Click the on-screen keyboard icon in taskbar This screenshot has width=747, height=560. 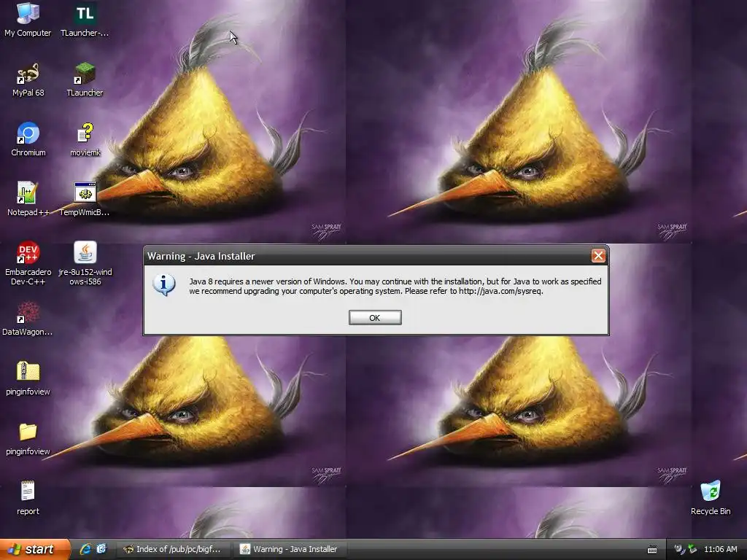[652, 550]
